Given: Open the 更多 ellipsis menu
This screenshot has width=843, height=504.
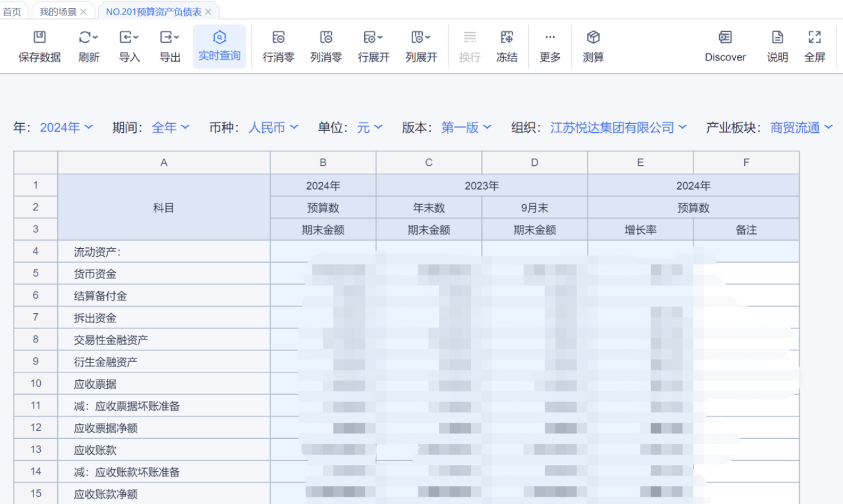Looking at the screenshot, I should pyautogui.click(x=550, y=38).
